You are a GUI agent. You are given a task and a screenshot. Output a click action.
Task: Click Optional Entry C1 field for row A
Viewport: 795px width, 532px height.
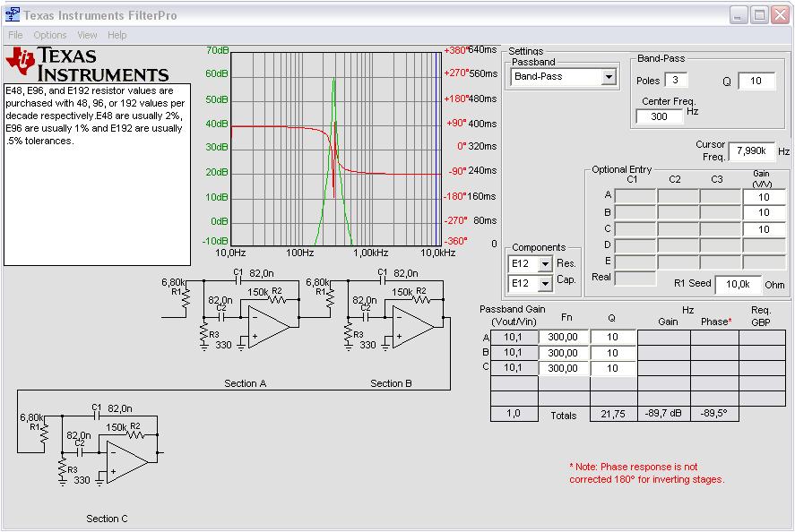635,196
